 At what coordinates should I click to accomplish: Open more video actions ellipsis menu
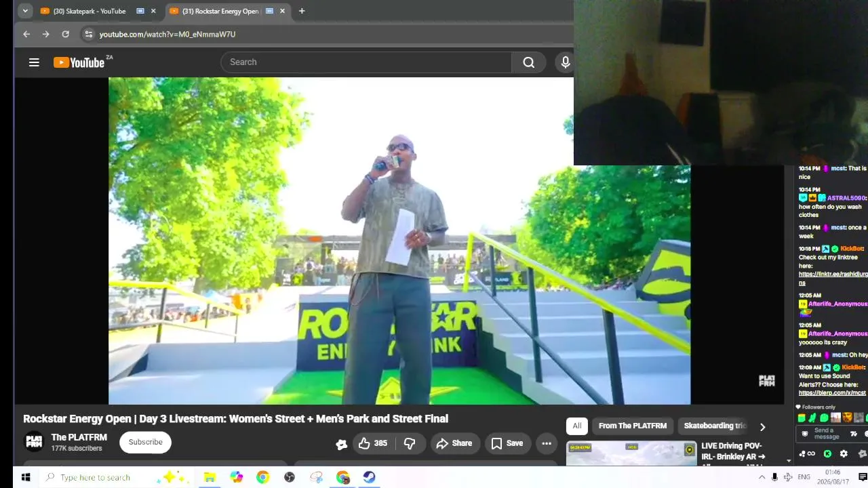(547, 443)
